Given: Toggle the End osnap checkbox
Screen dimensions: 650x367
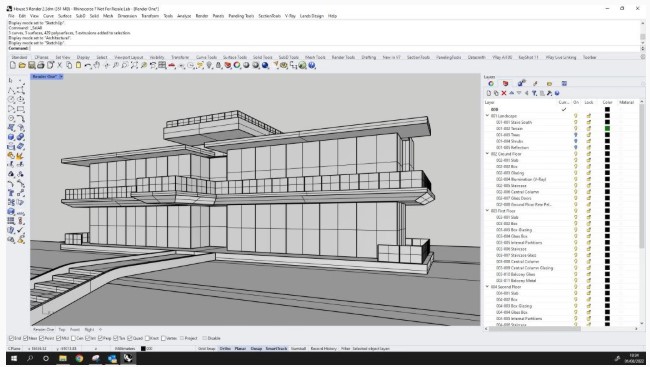Looking at the screenshot, I should [x=12, y=338].
